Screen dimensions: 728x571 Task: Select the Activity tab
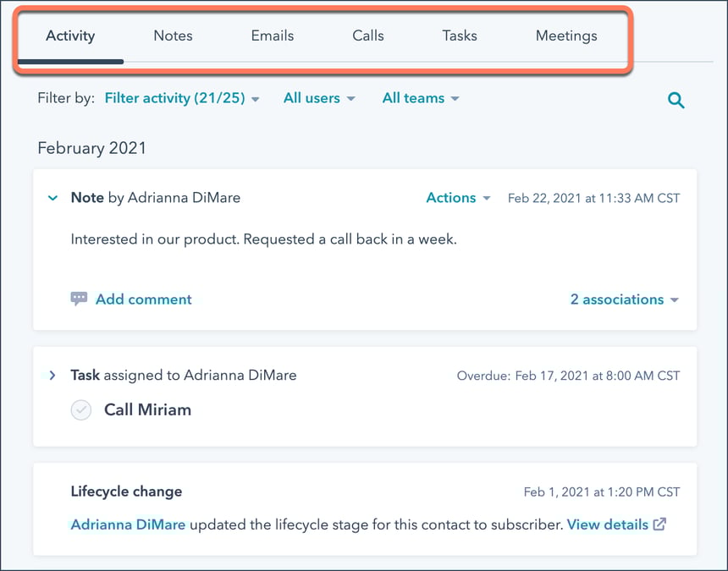click(70, 36)
